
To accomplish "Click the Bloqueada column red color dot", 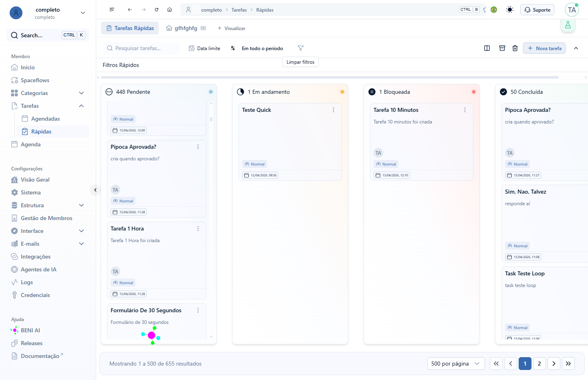I will [474, 92].
